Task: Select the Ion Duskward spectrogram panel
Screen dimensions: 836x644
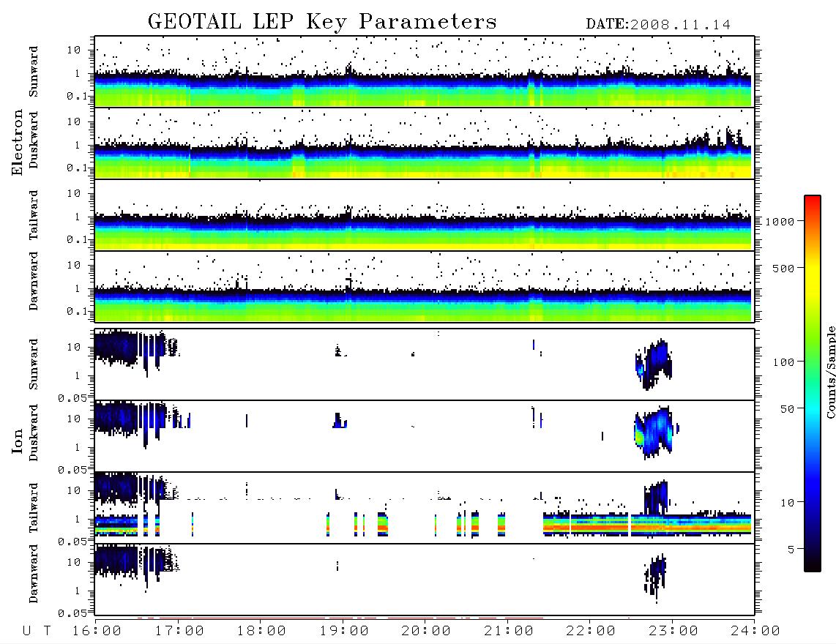Action: point(425,436)
